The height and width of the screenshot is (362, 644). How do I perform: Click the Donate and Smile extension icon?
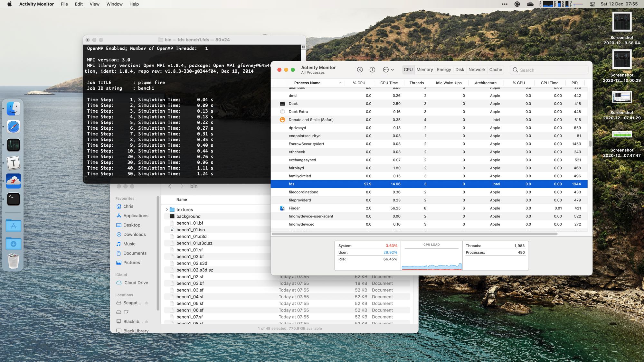click(282, 120)
